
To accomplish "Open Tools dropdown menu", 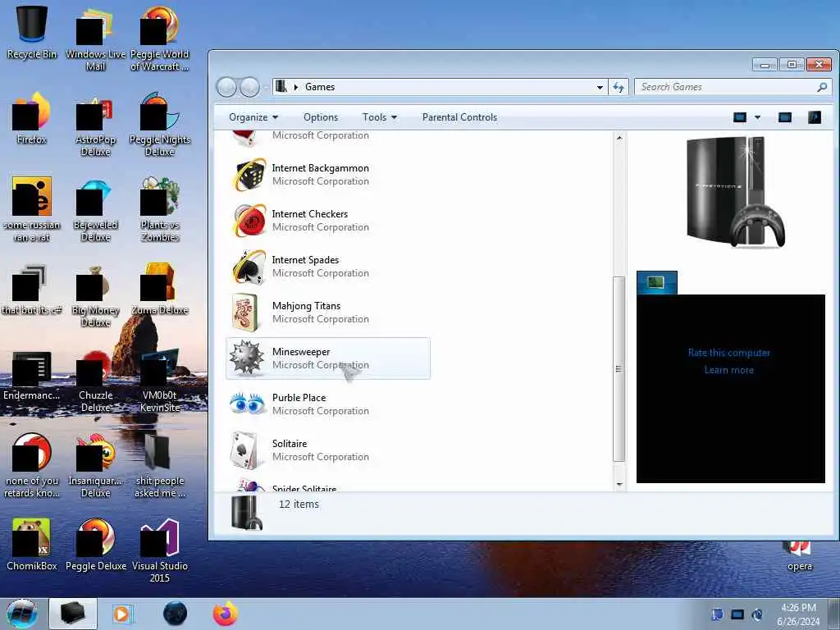I will pyautogui.click(x=379, y=117).
